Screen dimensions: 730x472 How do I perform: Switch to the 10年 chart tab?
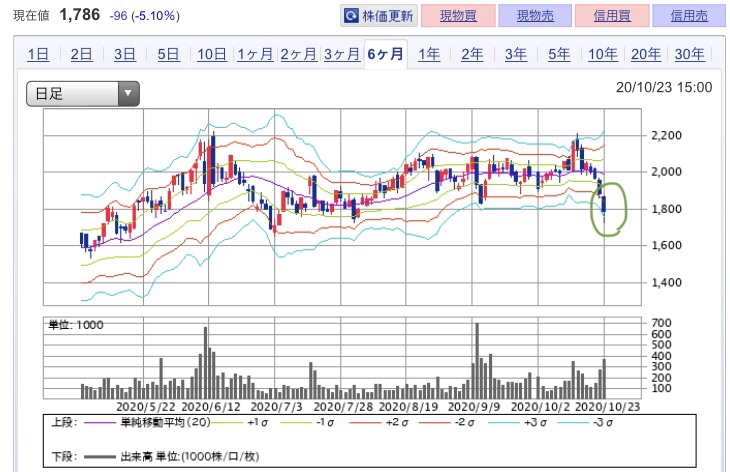(x=602, y=54)
